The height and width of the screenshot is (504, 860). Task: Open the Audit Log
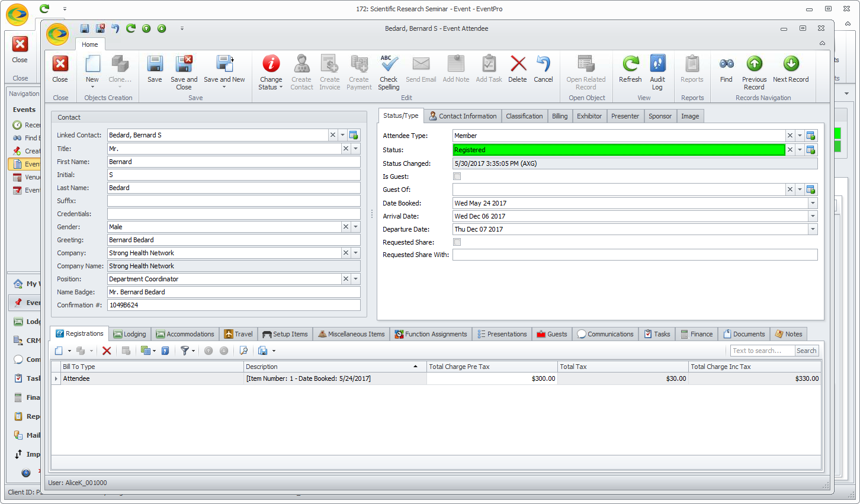pos(657,72)
